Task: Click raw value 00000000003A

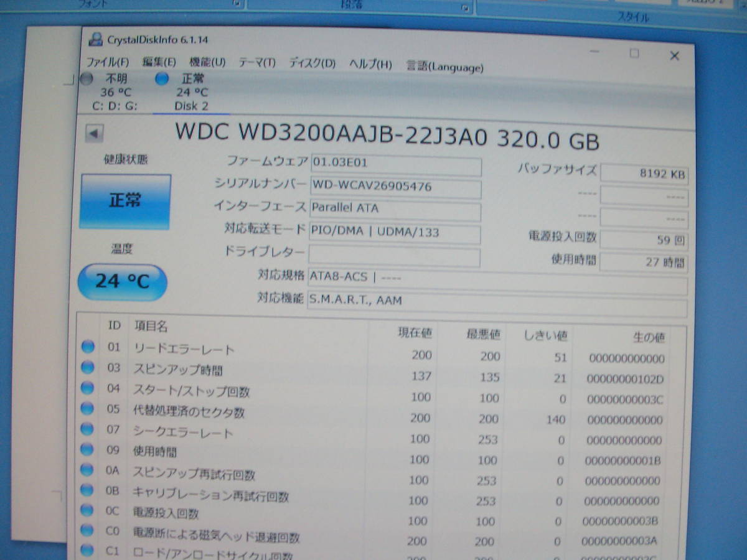Action: (x=619, y=541)
